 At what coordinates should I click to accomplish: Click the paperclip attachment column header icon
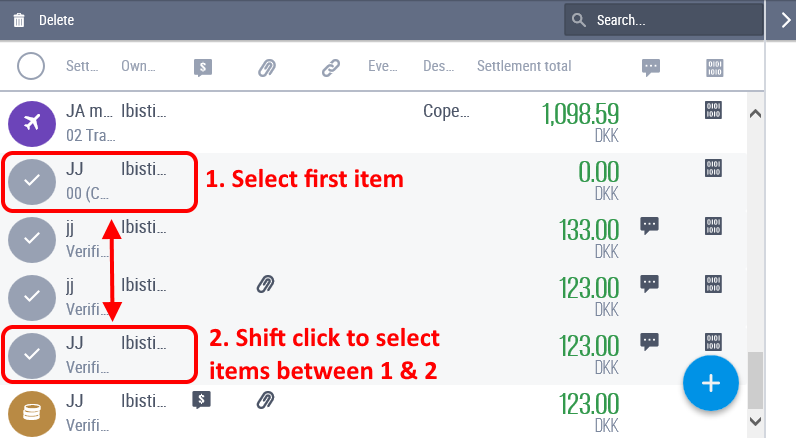pos(267,67)
